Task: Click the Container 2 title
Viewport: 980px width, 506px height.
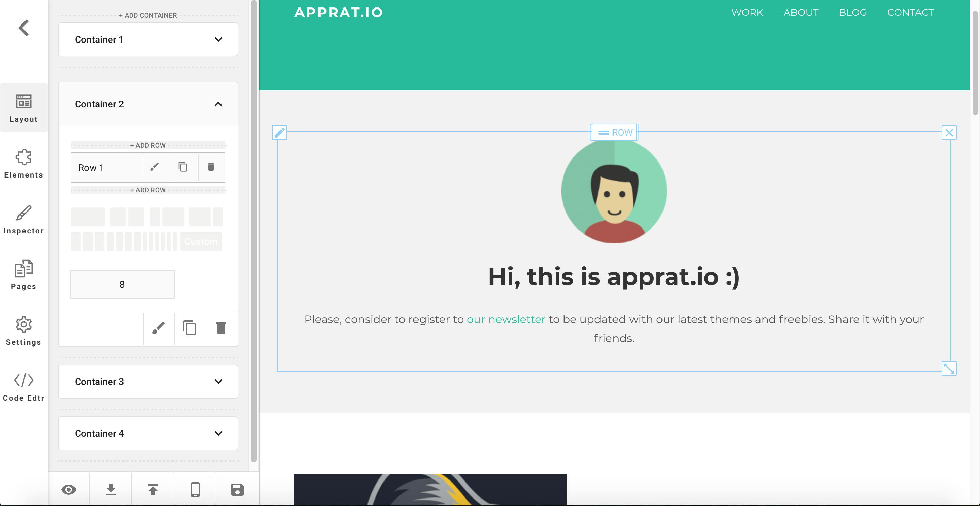Action: [99, 104]
